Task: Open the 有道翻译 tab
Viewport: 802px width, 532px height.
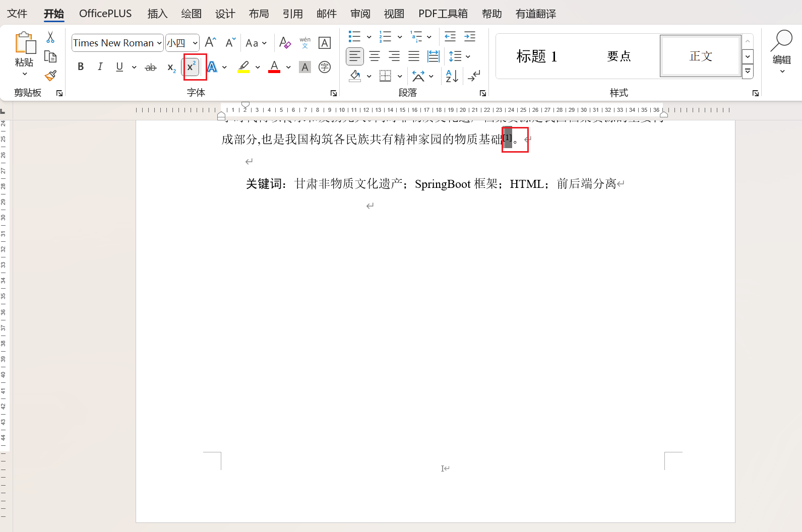Action: pos(536,14)
